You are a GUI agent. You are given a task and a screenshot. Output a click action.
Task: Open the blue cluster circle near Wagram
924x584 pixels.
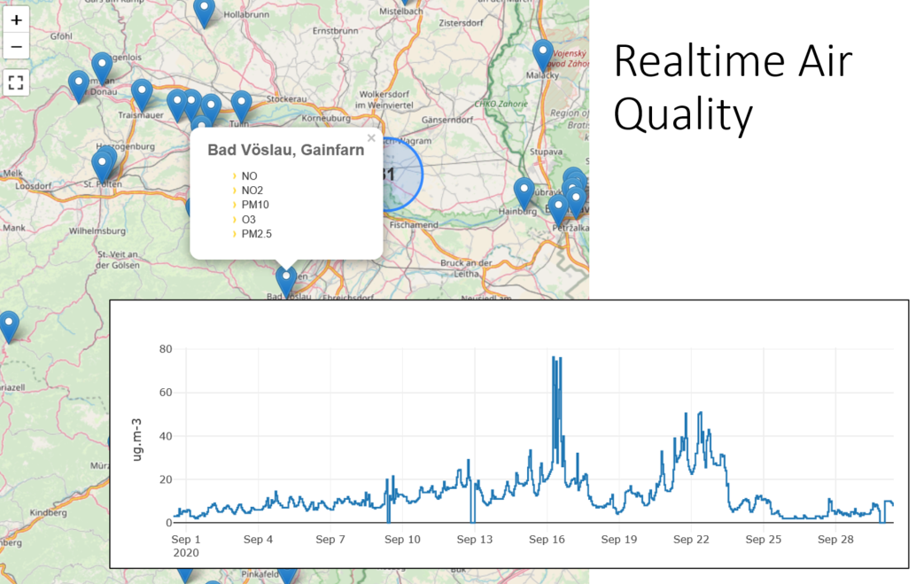point(398,174)
